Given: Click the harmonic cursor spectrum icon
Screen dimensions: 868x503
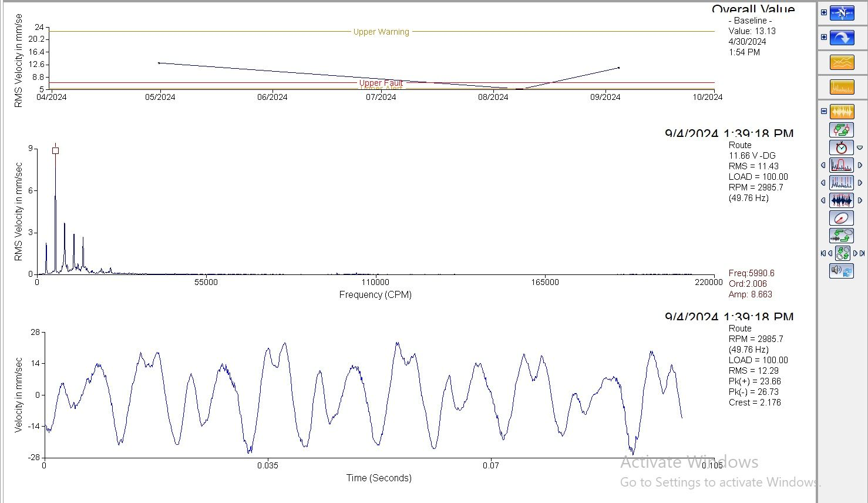Looking at the screenshot, I should click(842, 183).
